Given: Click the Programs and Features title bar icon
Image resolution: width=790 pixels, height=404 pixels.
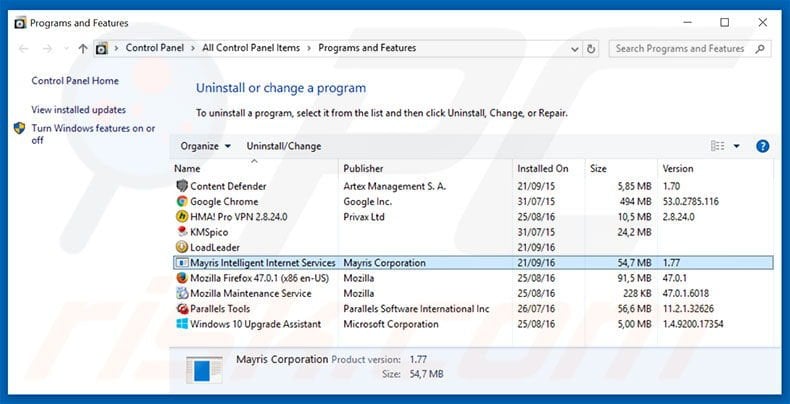Looking at the screenshot, I should pos(20,23).
